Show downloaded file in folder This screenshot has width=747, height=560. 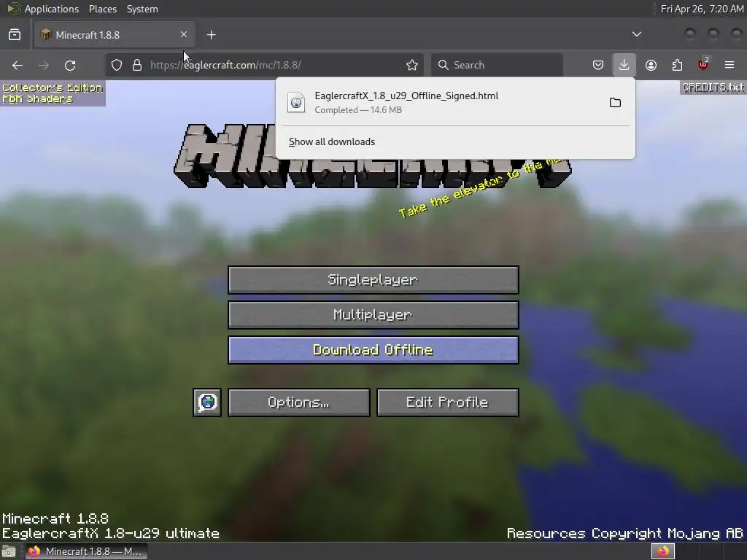click(x=615, y=102)
